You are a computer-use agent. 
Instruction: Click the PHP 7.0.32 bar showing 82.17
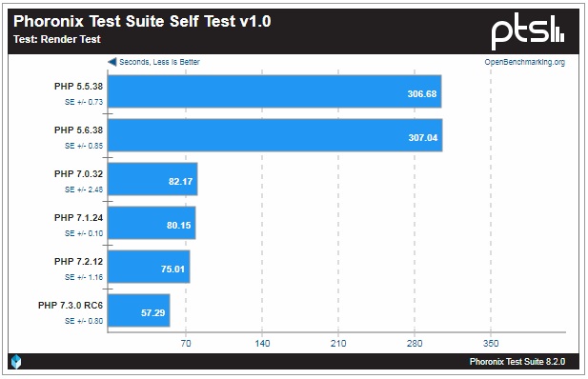click(x=152, y=179)
